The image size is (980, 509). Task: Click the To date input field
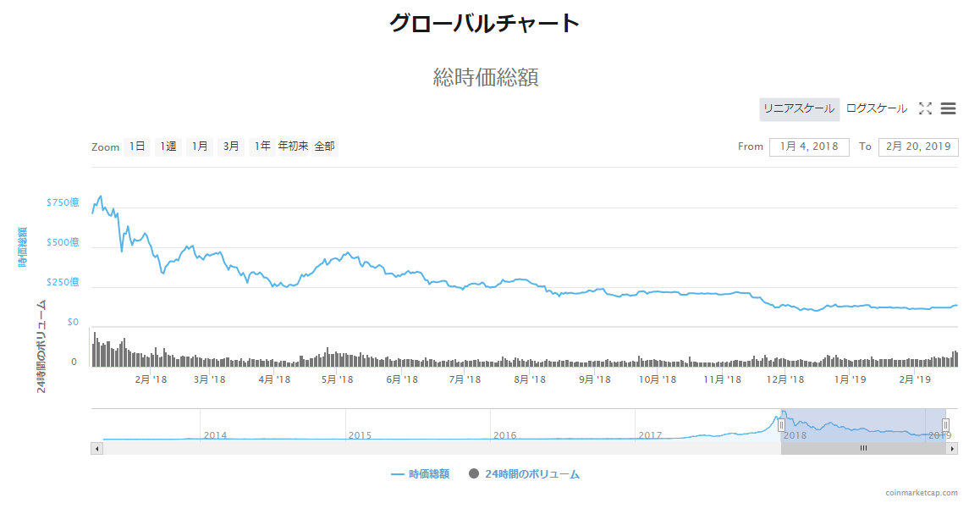pos(918,147)
